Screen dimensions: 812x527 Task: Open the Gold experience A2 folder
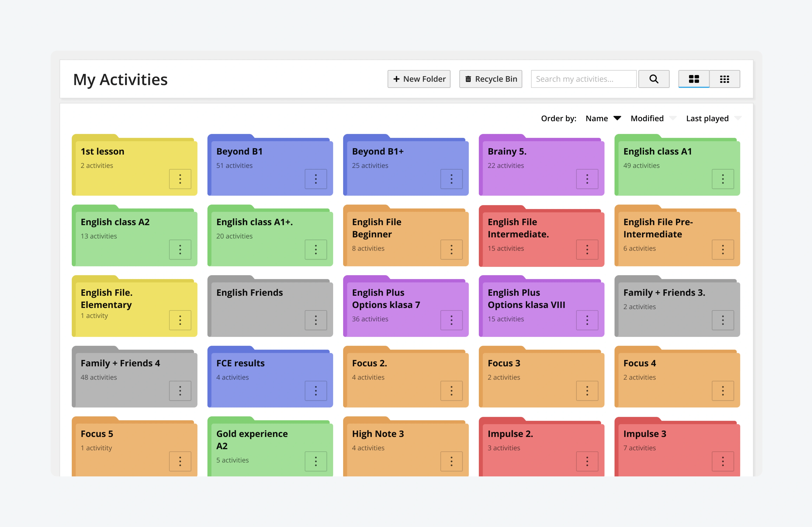tap(270, 446)
